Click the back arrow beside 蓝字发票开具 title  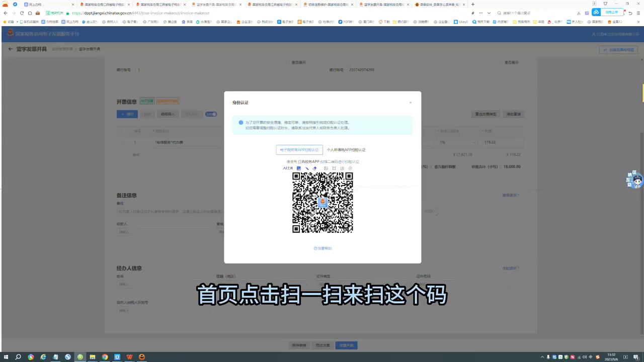point(10,48)
